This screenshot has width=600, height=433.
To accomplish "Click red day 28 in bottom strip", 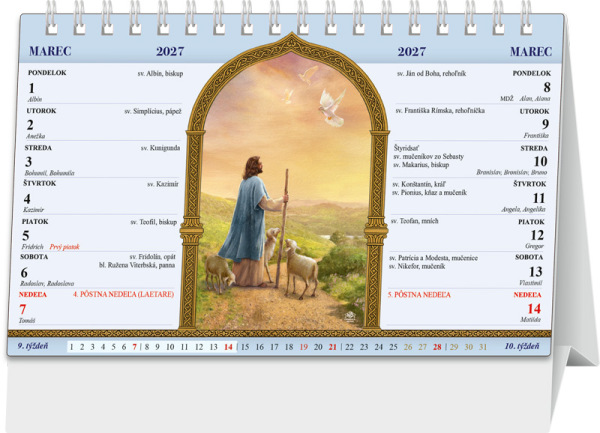I will 437,347.
